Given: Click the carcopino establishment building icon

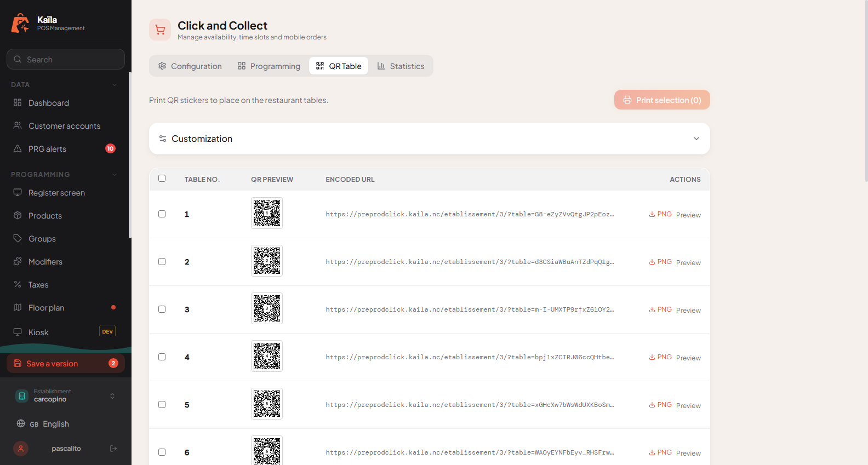Looking at the screenshot, I should [x=22, y=395].
